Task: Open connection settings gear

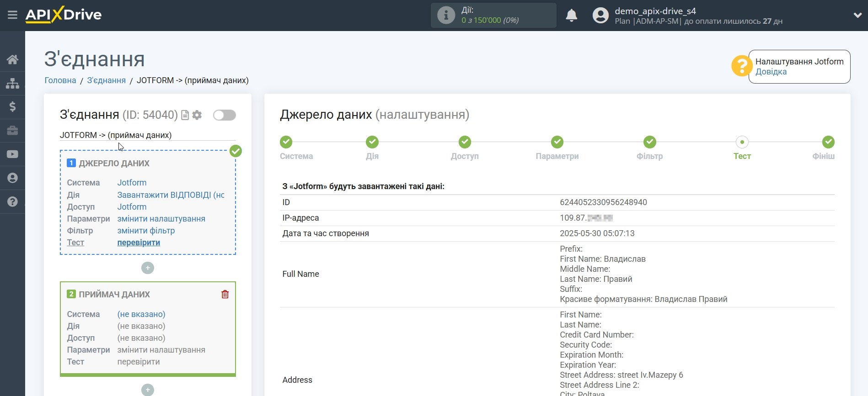Action: [x=197, y=115]
